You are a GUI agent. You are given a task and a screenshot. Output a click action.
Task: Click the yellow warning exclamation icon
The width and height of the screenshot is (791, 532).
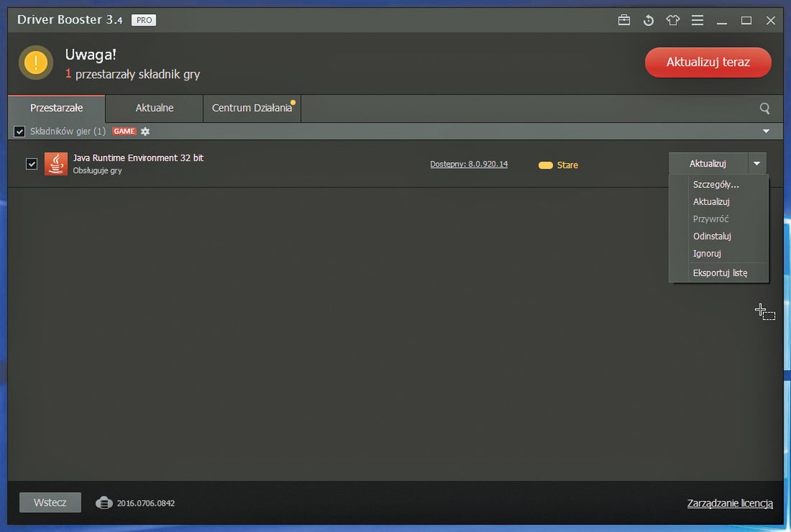36,63
